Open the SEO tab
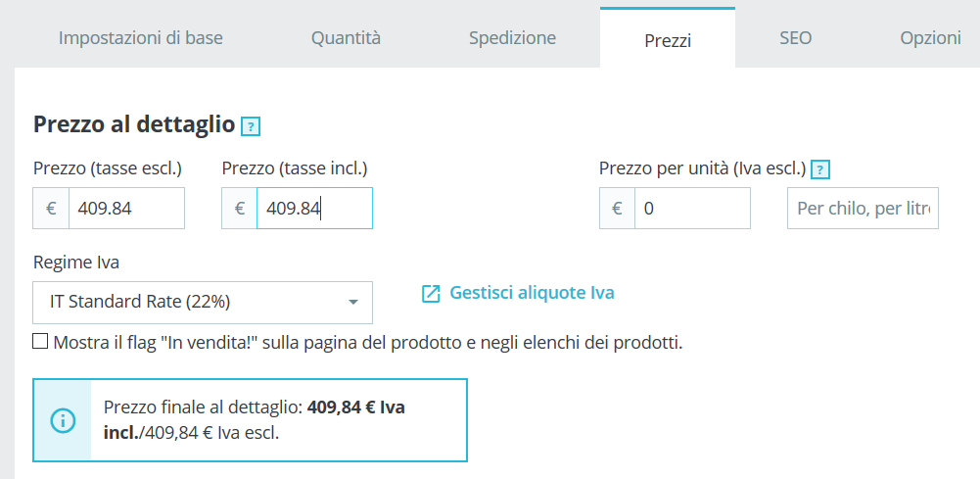The width and height of the screenshot is (980, 479). click(795, 38)
